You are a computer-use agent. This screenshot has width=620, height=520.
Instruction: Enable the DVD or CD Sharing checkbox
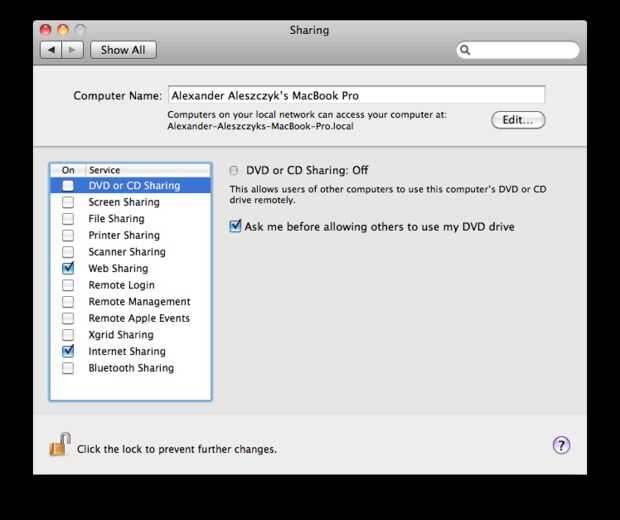[x=68, y=185]
